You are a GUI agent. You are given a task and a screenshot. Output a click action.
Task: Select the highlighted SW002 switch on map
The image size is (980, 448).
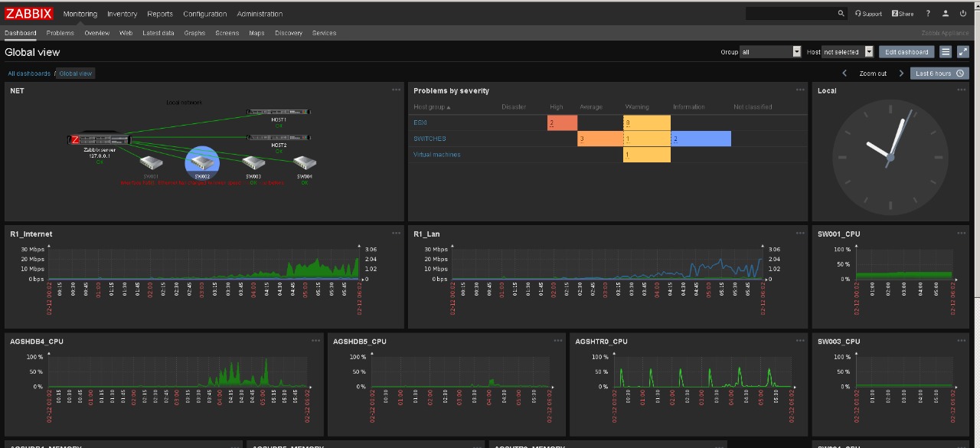[x=202, y=162]
